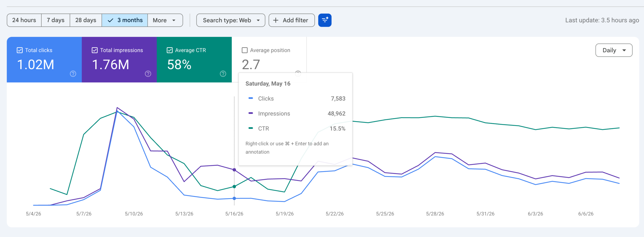Click the 1.02M total clicks value
The image size is (644, 237).
[36, 64]
